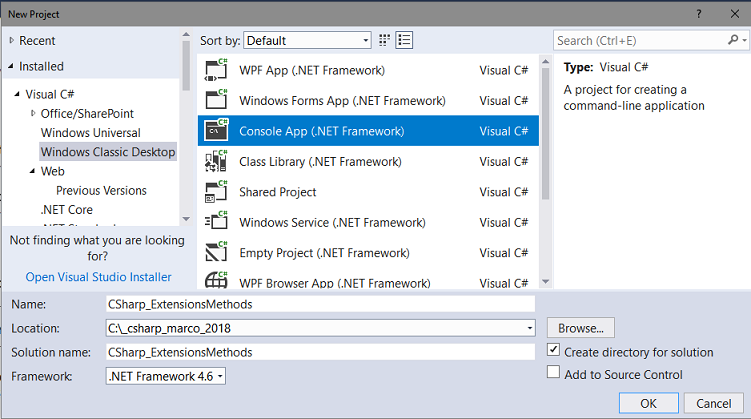This screenshot has width=751, height=419.
Task: Click the category tree scrollbar thumb
Action: click(186, 66)
